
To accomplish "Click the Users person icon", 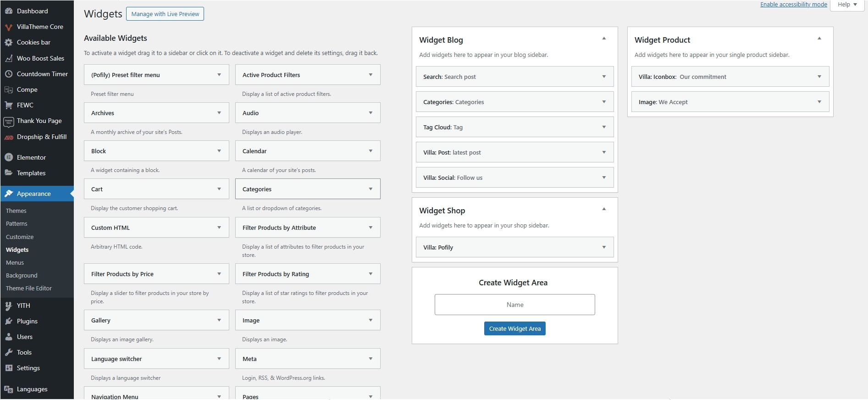I will [x=8, y=337].
